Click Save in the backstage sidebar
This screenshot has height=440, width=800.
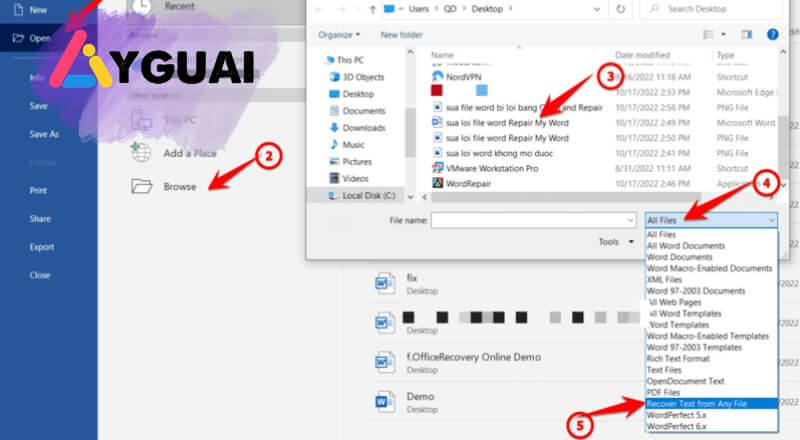point(38,106)
